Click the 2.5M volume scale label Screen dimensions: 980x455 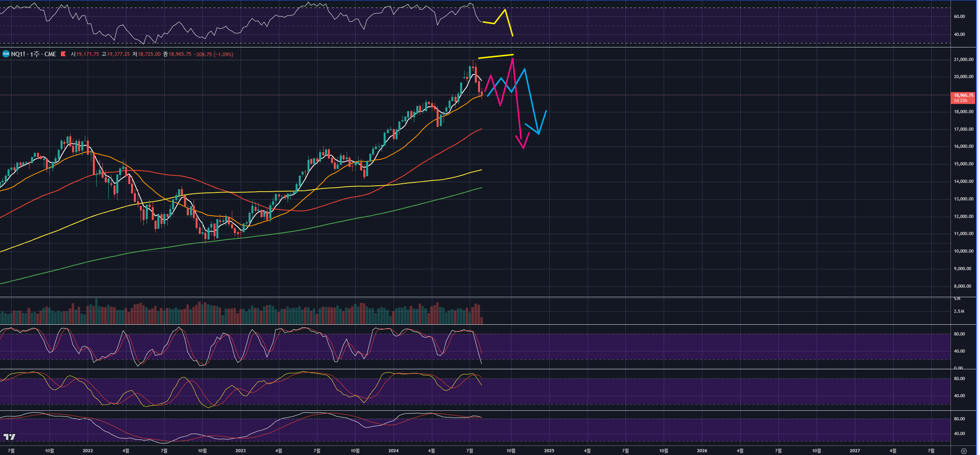coord(959,311)
